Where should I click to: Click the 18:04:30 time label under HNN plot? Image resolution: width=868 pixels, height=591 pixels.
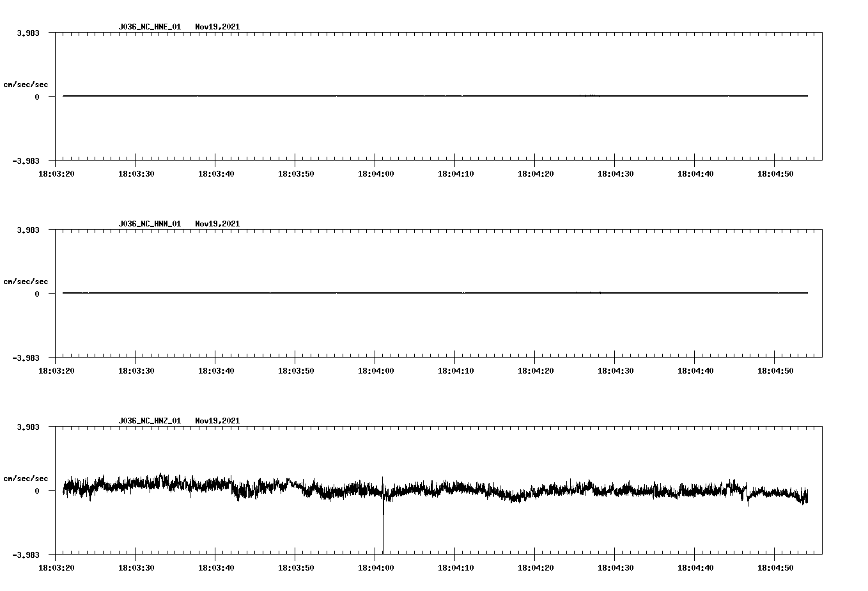[x=616, y=370]
